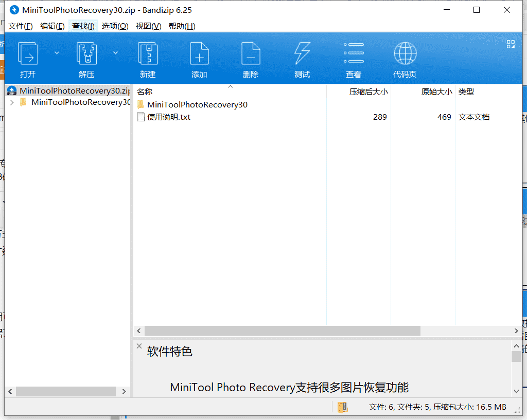The image size is (527, 420).
Task: Expand the 打开 dropdown arrow
Action: 57,53
